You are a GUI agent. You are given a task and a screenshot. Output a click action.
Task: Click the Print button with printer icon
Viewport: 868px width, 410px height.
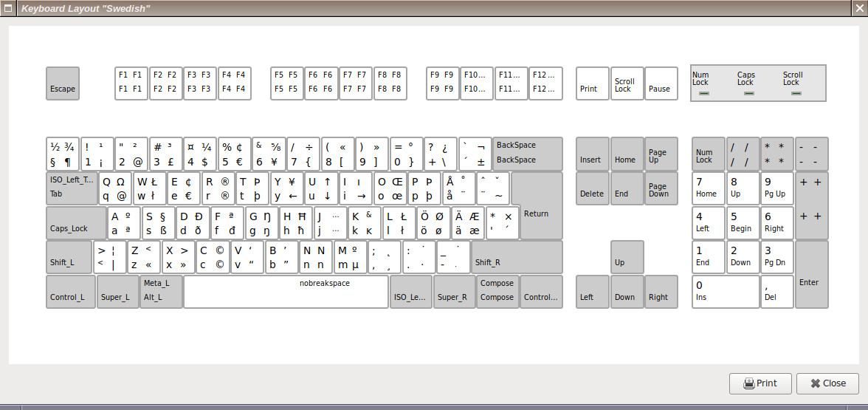(x=759, y=383)
